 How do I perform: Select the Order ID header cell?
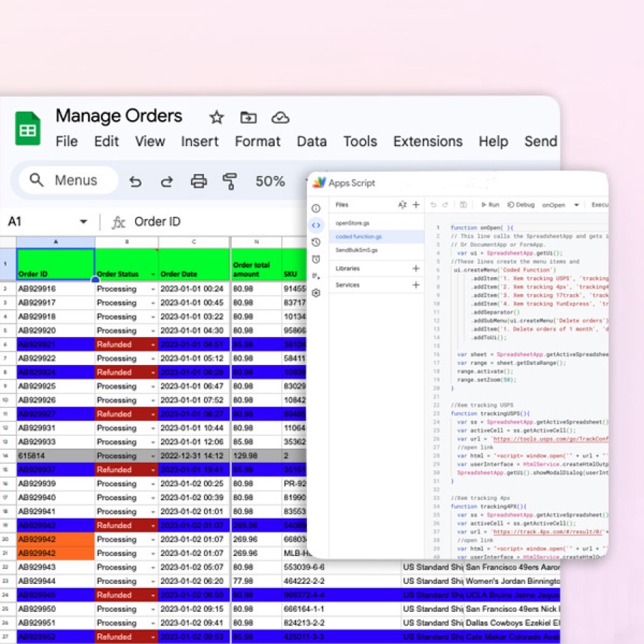click(x=55, y=265)
